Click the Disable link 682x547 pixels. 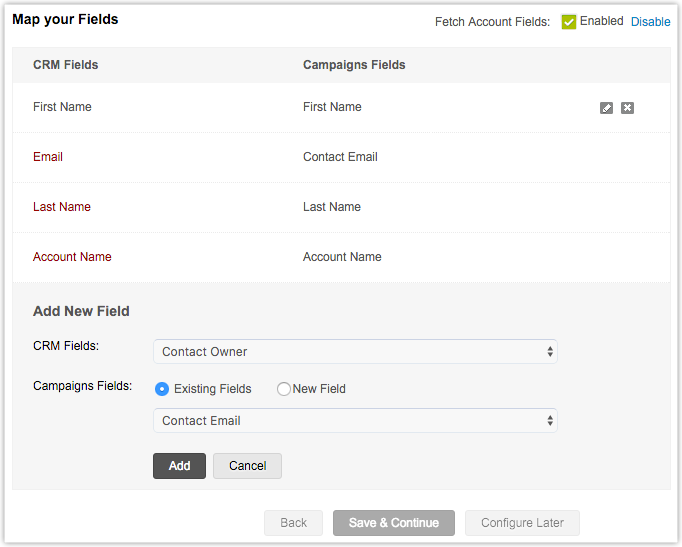(x=650, y=22)
